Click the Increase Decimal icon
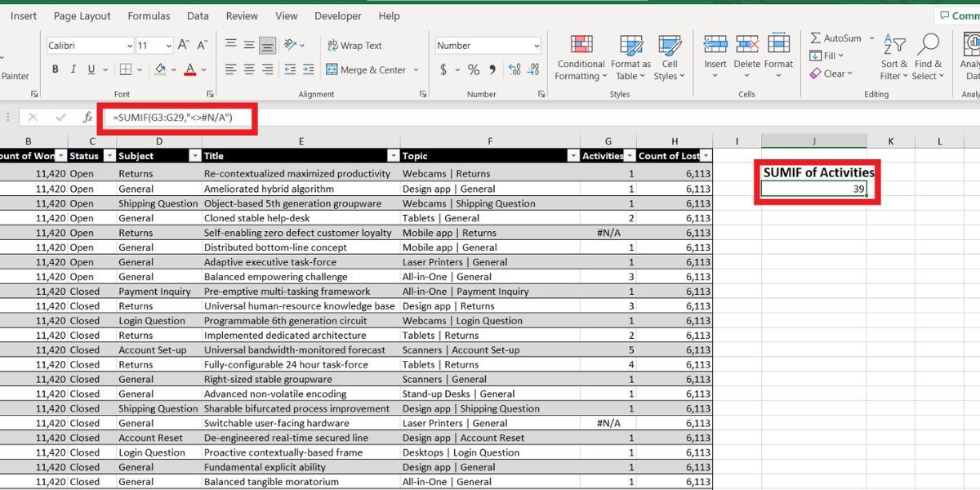This screenshot has width=980, height=490. pos(513,69)
